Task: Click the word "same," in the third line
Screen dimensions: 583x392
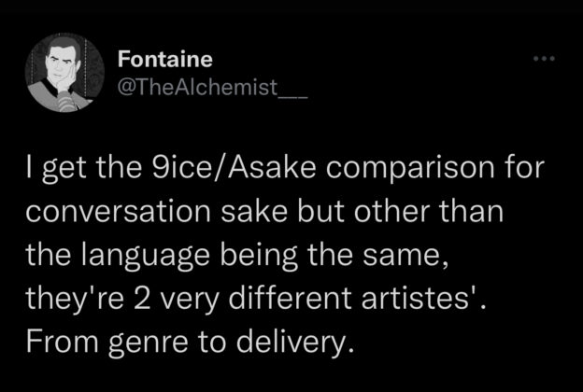Action: tap(405, 257)
